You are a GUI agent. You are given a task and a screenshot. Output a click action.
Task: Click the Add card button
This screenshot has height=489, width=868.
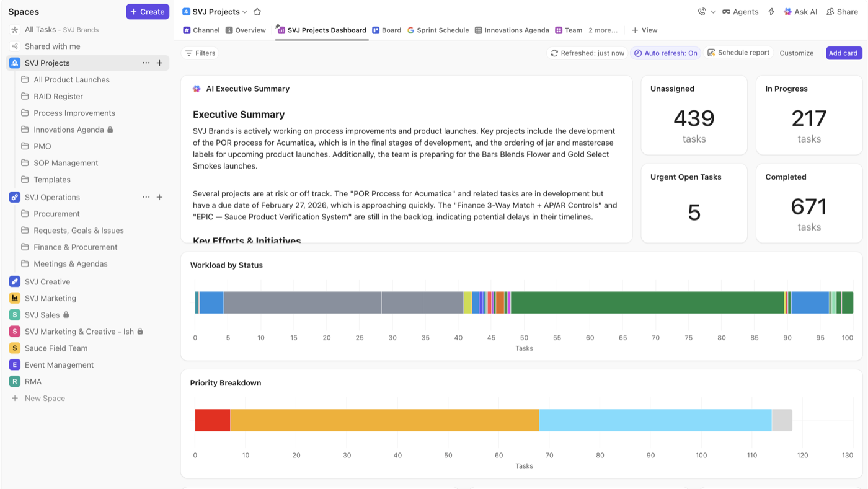pyautogui.click(x=844, y=53)
